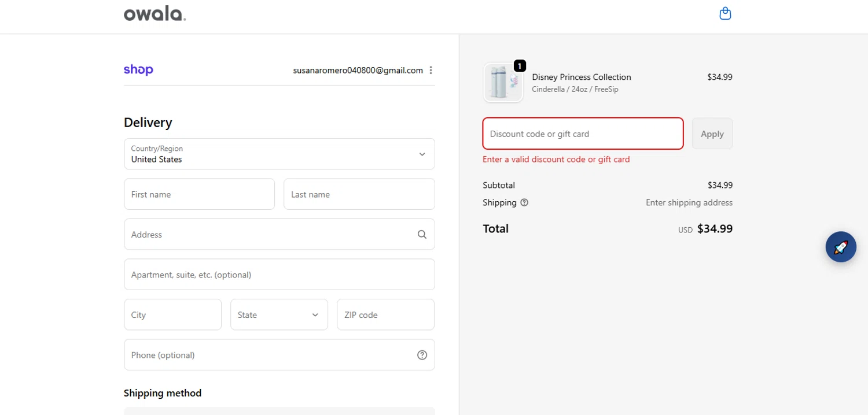This screenshot has width=868, height=415.
Task: Focus the First name field
Action: coord(199,194)
